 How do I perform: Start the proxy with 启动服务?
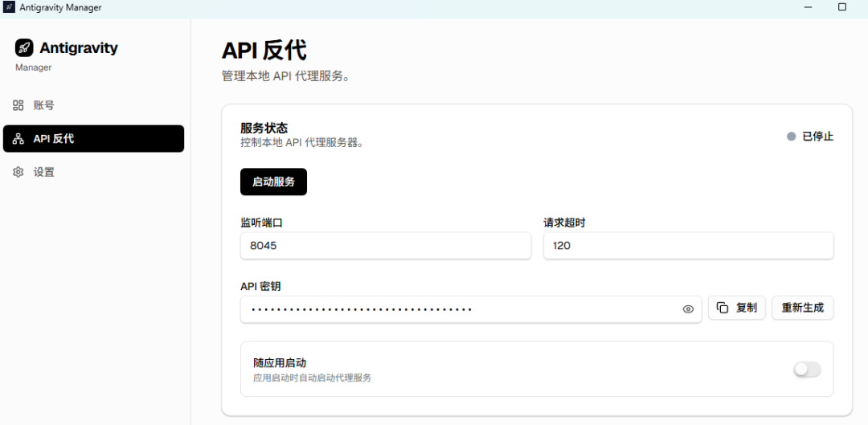coord(273,182)
